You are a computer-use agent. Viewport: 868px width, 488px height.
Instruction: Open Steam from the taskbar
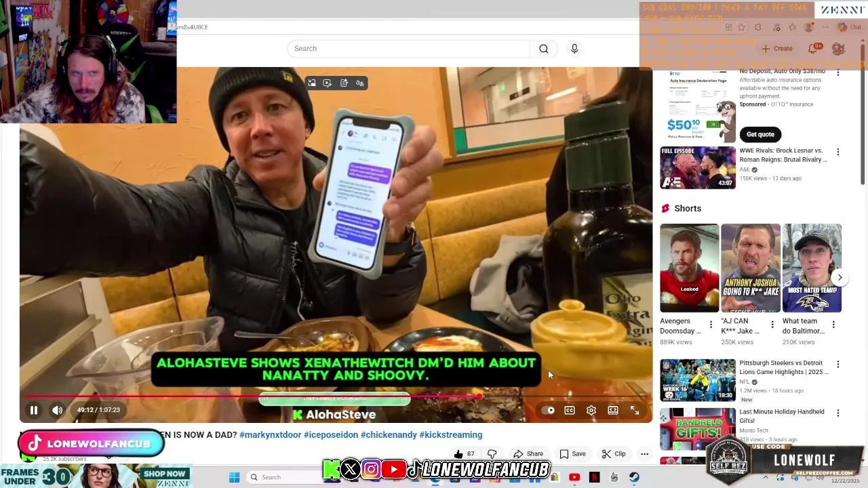pos(634,477)
